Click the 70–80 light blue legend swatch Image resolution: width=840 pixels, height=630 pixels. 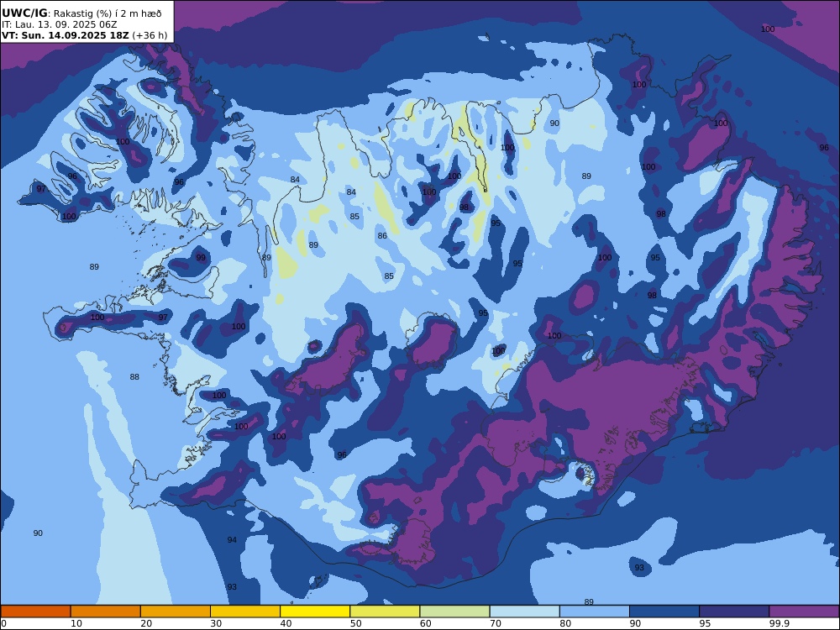[x=524, y=612]
